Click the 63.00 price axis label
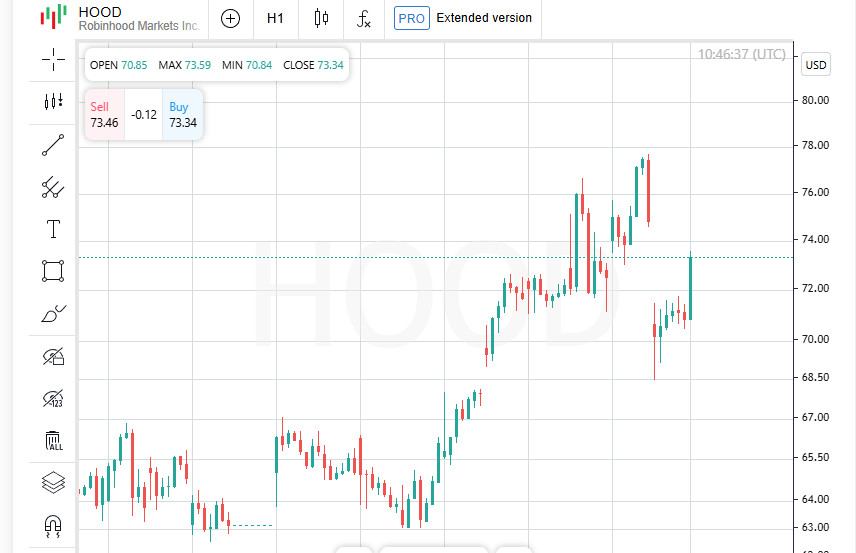Image resolution: width=856 pixels, height=553 pixels. [815, 527]
